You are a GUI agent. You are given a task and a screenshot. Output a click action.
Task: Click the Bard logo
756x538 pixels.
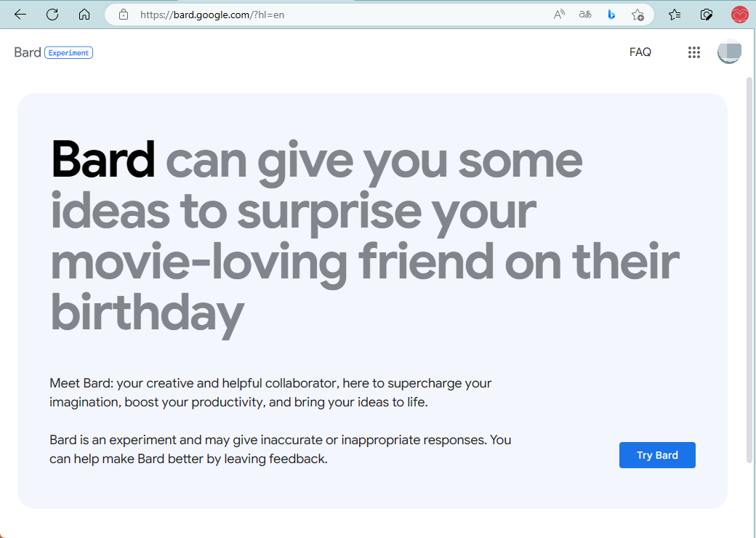[x=27, y=52]
